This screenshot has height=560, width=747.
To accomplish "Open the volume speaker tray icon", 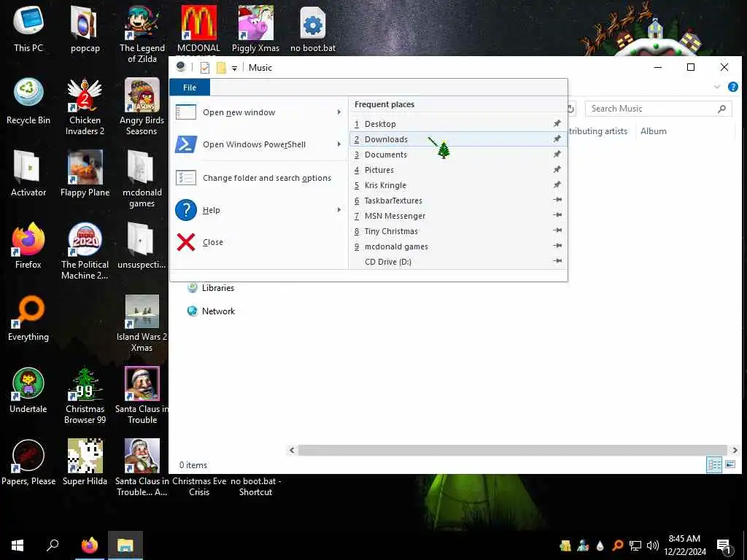I will (x=653, y=545).
